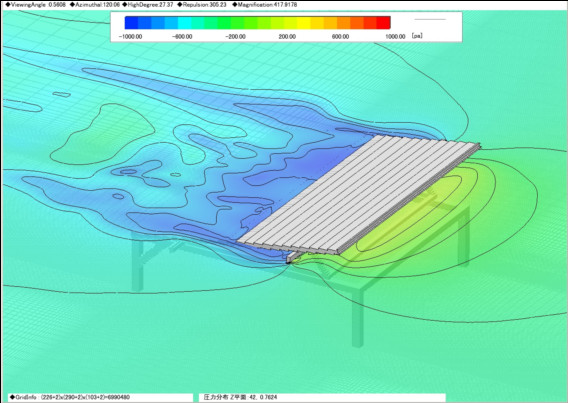Select the Repulsion 305.23 readout
568x403 pixels.
pyautogui.click(x=202, y=5)
